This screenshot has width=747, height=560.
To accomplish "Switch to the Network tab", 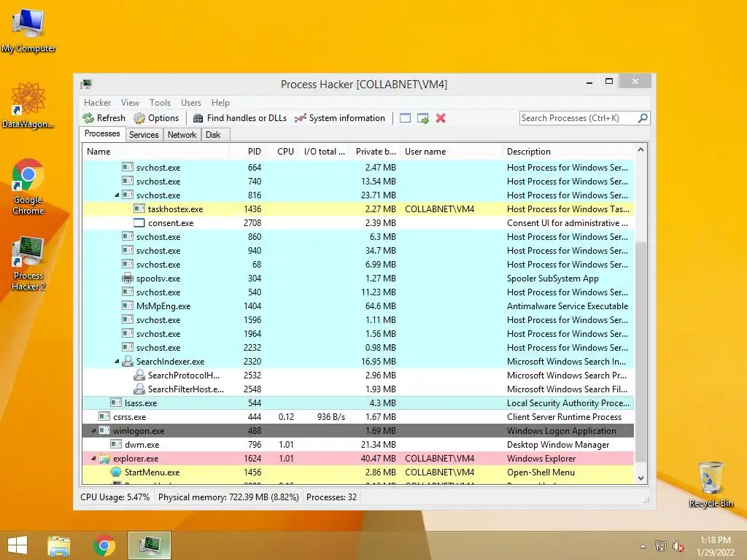I will 182,135.
